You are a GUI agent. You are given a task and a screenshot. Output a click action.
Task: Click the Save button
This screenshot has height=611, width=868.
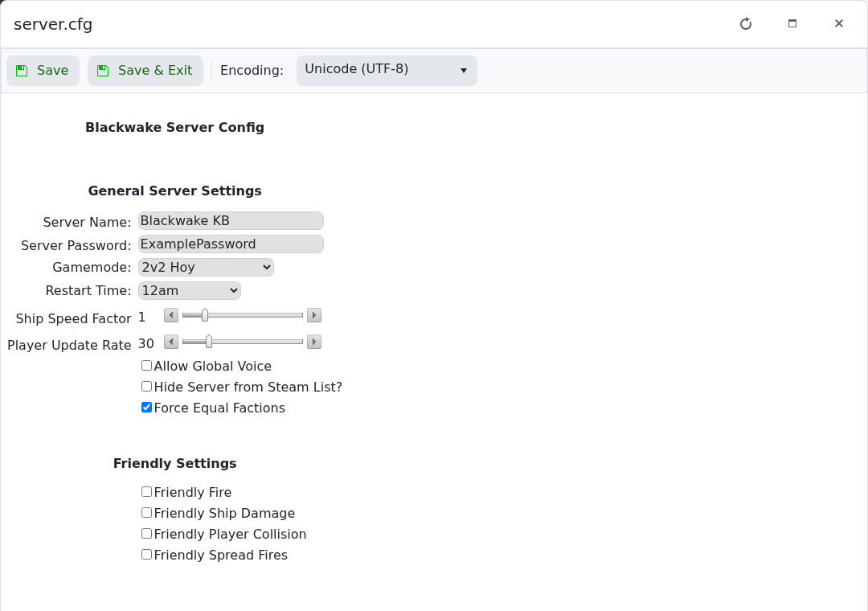pos(43,71)
